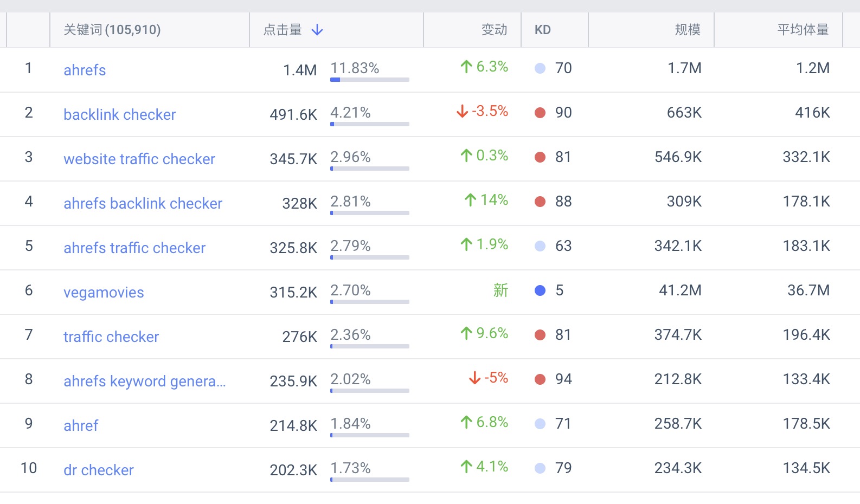Viewport: 860px width, 504px height.
Task: Open the ahrefs keyword genera… link
Action: tap(145, 382)
